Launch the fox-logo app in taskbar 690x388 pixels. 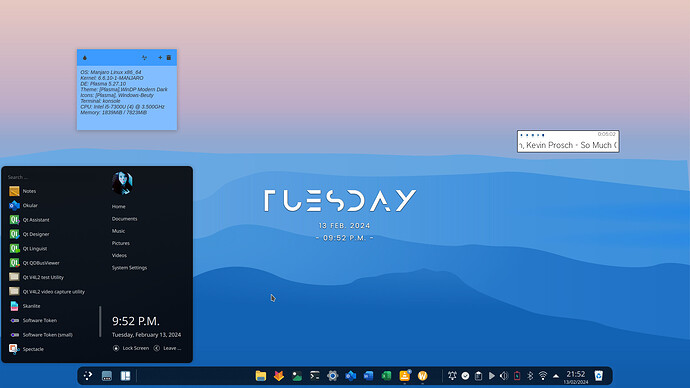(279, 376)
